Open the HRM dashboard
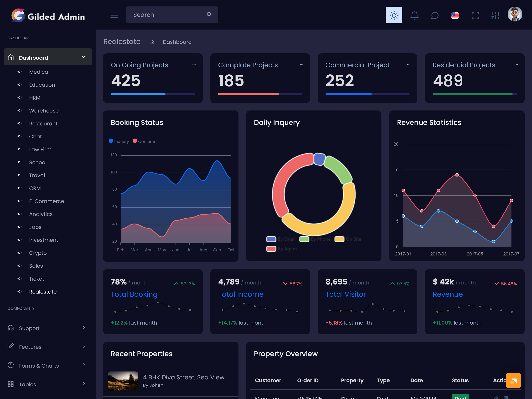The image size is (532, 399). tap(35, 98)
